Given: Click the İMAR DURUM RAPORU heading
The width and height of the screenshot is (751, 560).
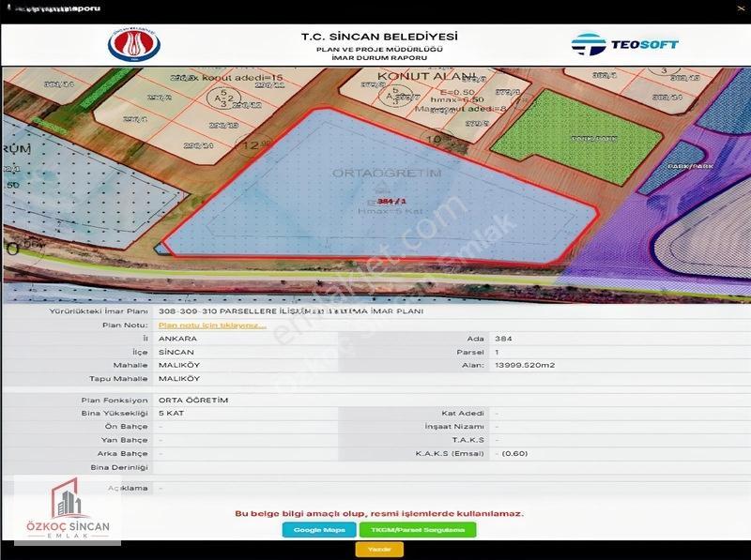Looking at the screenshot, I should coord(379,57).
